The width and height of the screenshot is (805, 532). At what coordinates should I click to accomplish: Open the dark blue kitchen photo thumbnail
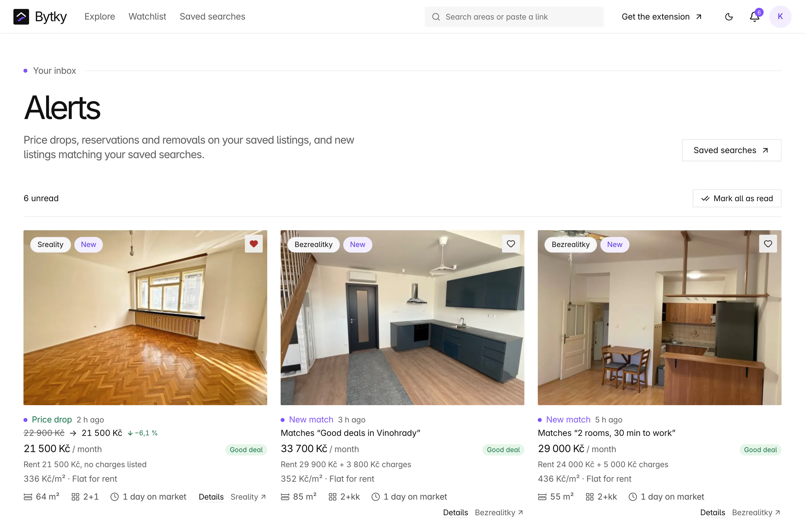click(x=402, y=318)
